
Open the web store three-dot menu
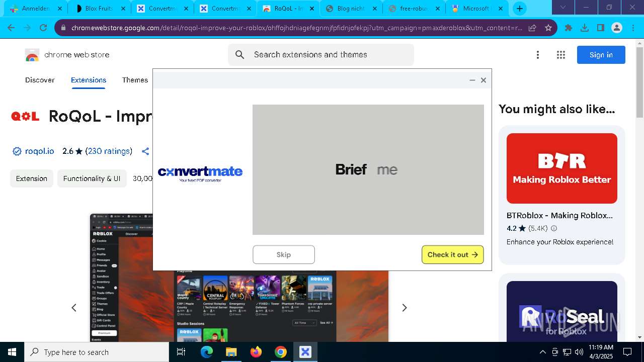(x=538, y=55)
